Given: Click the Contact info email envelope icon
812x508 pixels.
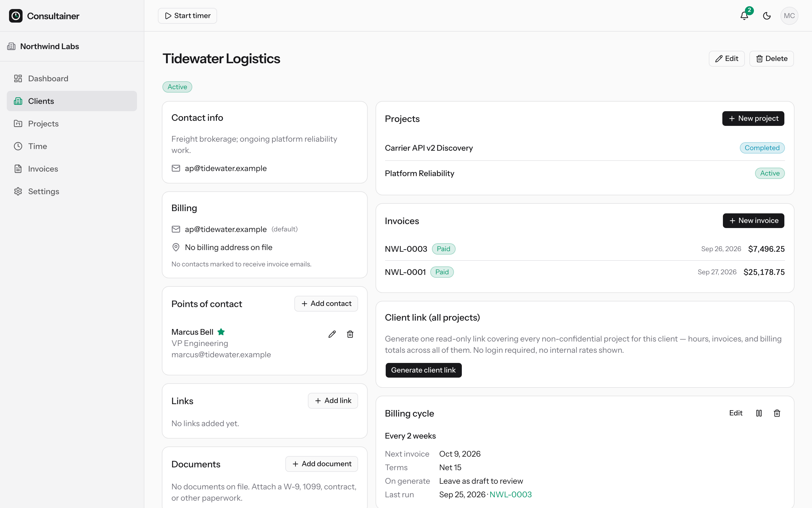Looking at the screenshot, I should [176, 168].
